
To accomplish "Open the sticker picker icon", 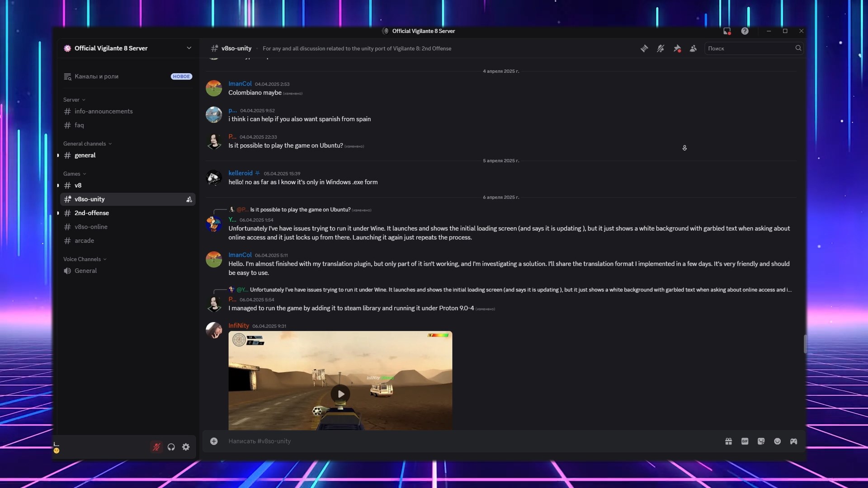I will click(x=761, y=441).
